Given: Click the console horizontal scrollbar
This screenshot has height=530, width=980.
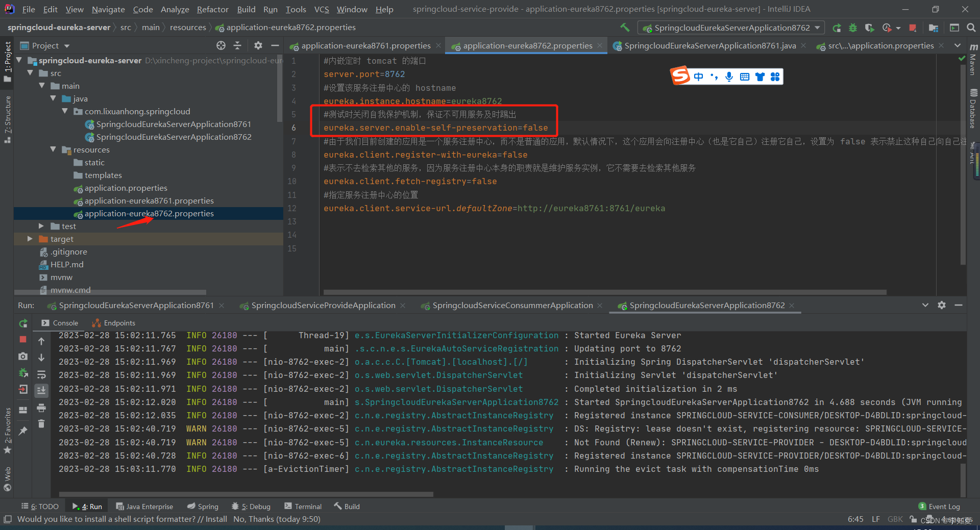Looking at the screenshot, I should (246, 494).
